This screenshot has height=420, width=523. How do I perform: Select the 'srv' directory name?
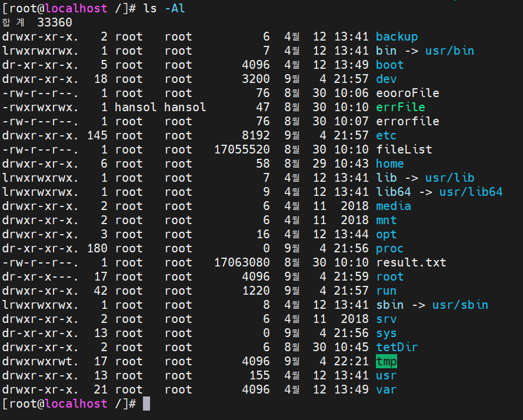(x=387, y=319)
